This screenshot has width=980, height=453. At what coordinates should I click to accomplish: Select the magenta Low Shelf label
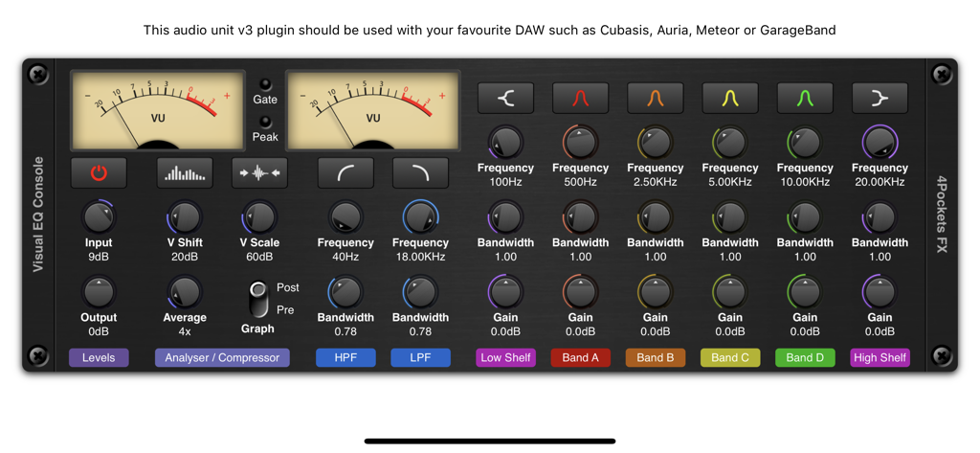coord(505,358)
